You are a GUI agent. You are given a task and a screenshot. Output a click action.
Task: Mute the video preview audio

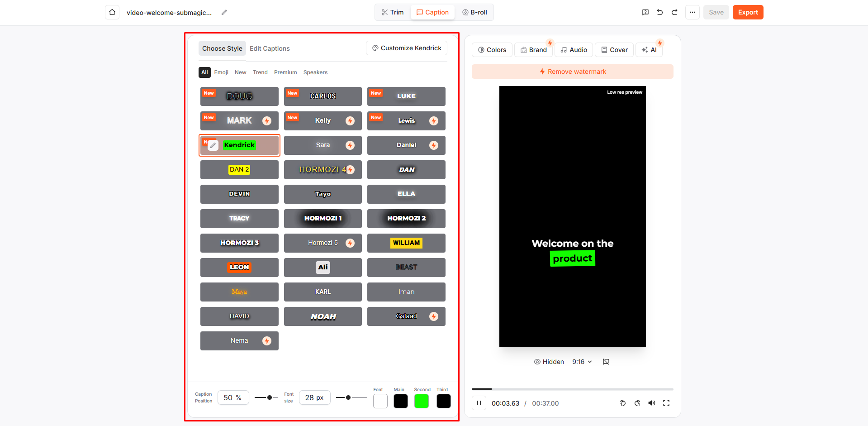pos(651,403)
